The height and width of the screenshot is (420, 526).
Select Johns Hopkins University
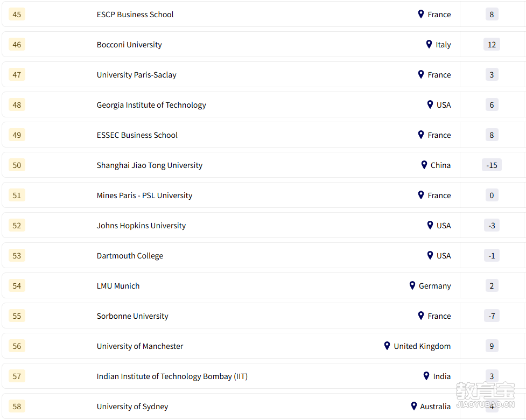141,226
